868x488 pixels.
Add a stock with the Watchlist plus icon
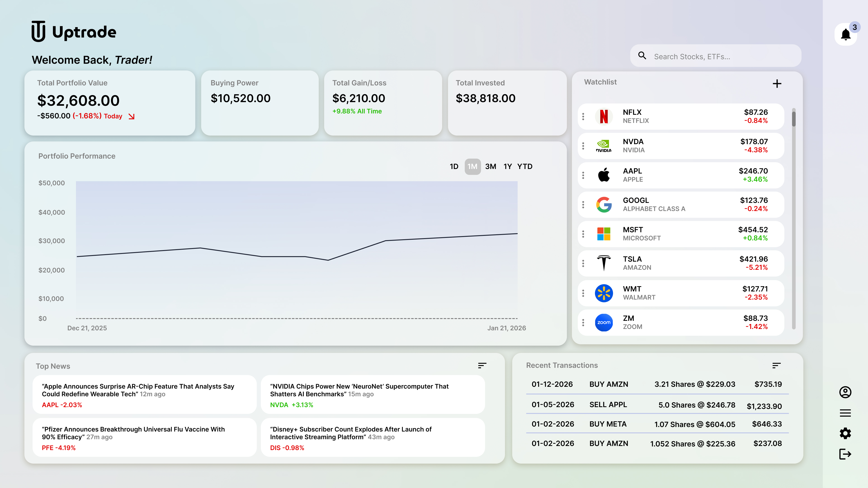[777, 84]
